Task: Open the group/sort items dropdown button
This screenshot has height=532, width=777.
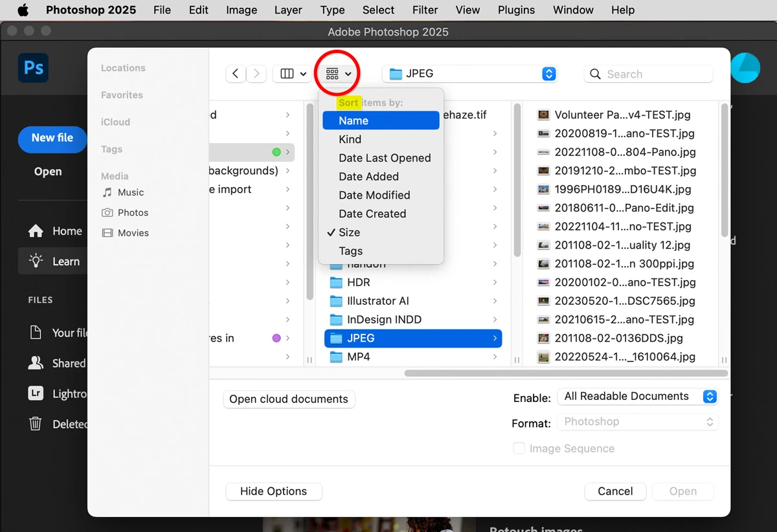Action: pyautogui.click(x=338, y=74)
